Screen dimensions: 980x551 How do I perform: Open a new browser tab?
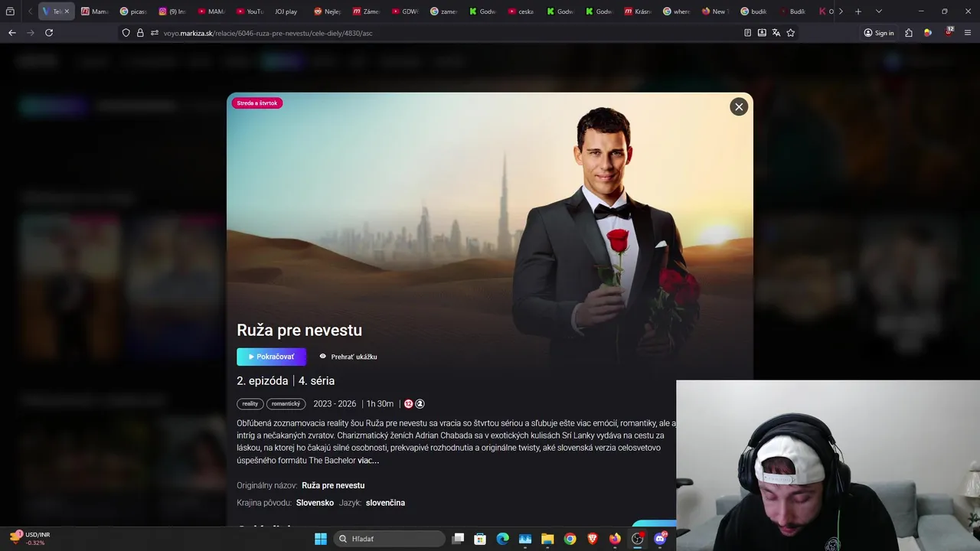858,11
